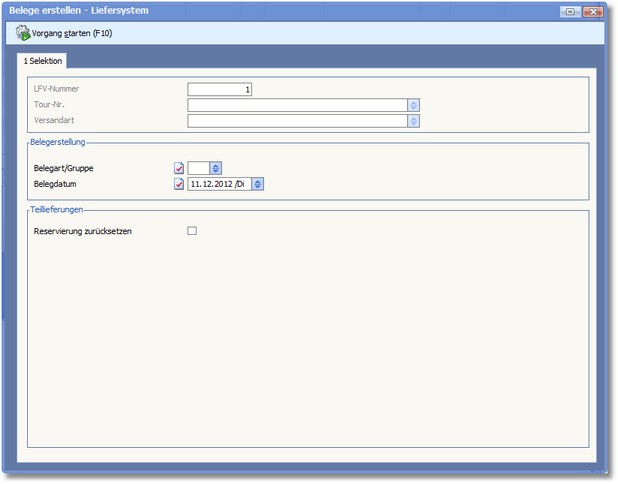Click into the LFV-Nummer field
Screen dimensions: 618x484
click(219, 89)
